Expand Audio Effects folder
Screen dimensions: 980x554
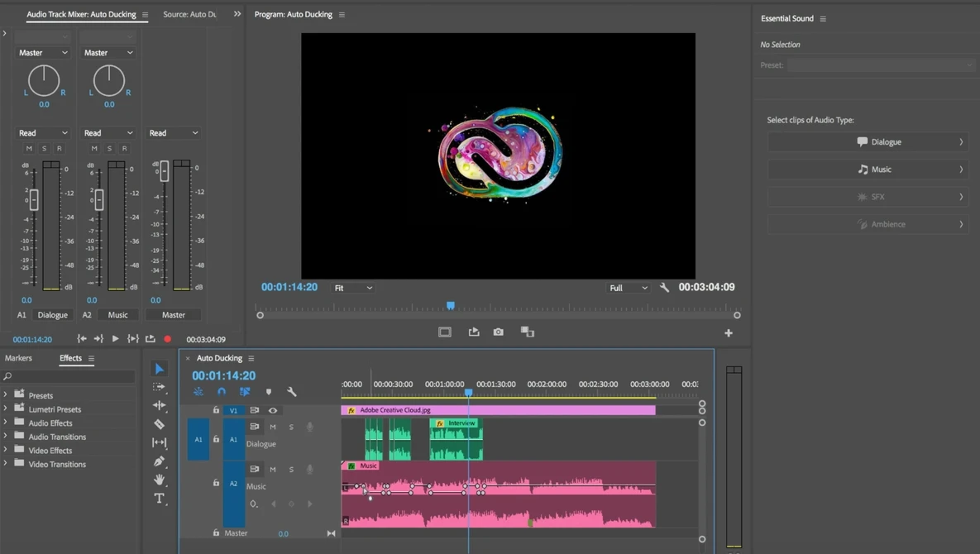[6, 423]
